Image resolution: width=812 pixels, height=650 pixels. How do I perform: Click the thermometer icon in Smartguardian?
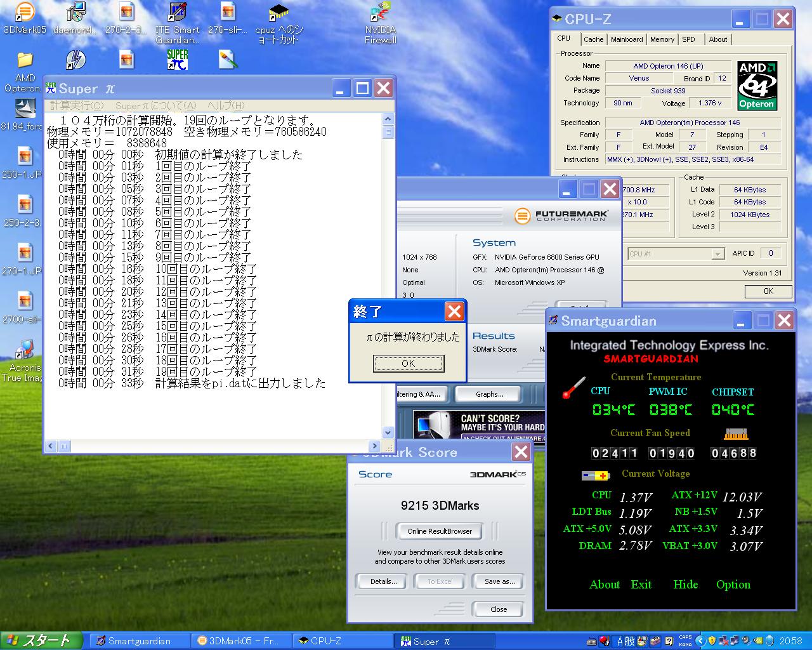(574, 388)
